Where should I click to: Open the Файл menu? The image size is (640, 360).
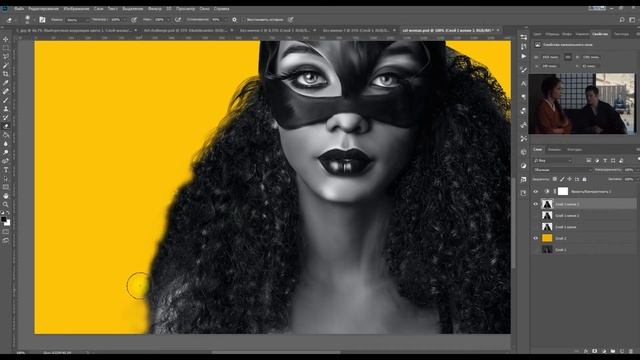[19, 9]
